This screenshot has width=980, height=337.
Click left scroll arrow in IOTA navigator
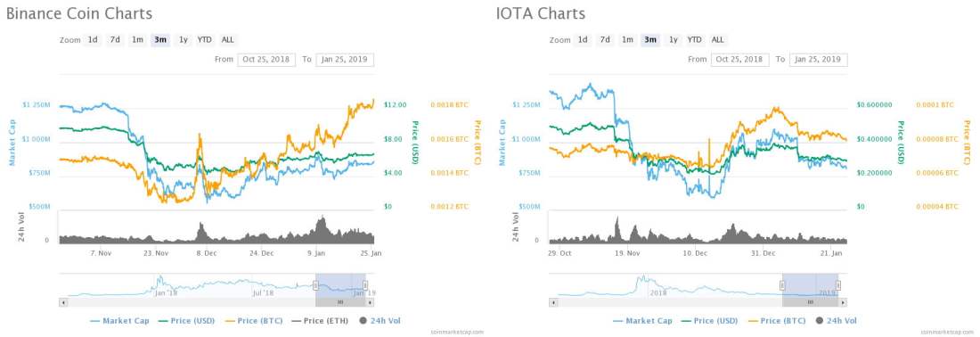[x=552, y=302]
